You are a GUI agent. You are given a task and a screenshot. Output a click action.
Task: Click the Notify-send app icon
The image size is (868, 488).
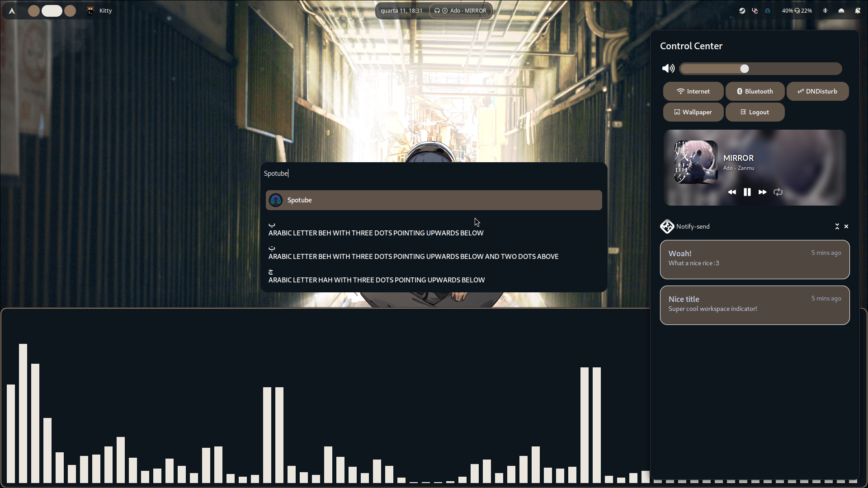pos(667,226)
